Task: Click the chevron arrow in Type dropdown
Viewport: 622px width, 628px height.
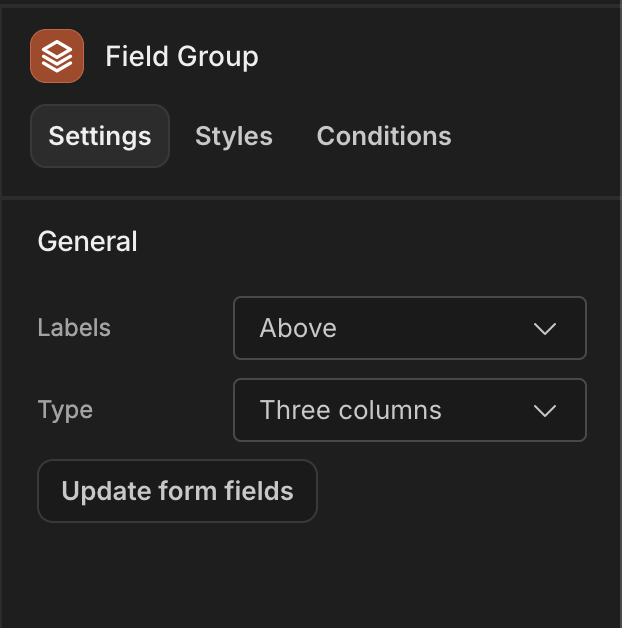Action: point(545,411)
